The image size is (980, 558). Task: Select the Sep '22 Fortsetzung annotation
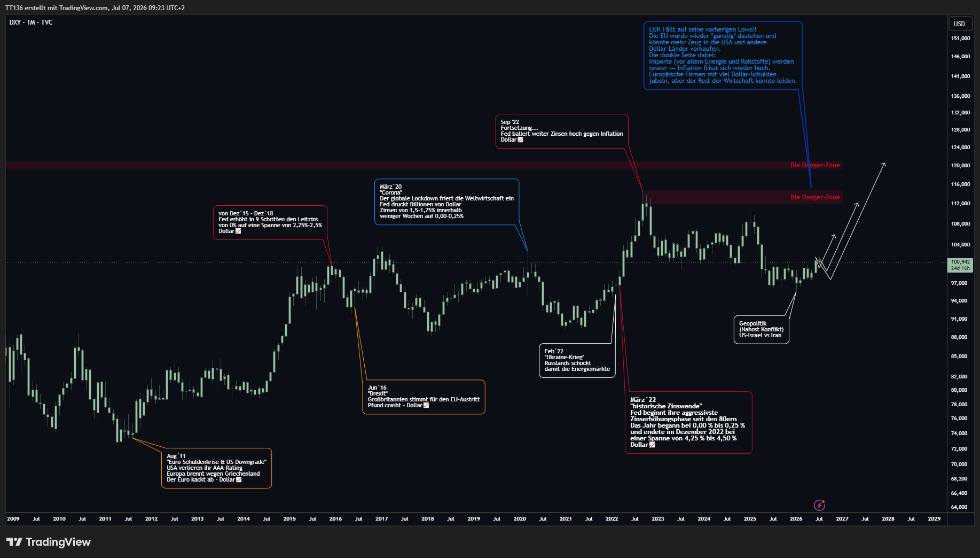pyautogui.click(x=562, y=131)
